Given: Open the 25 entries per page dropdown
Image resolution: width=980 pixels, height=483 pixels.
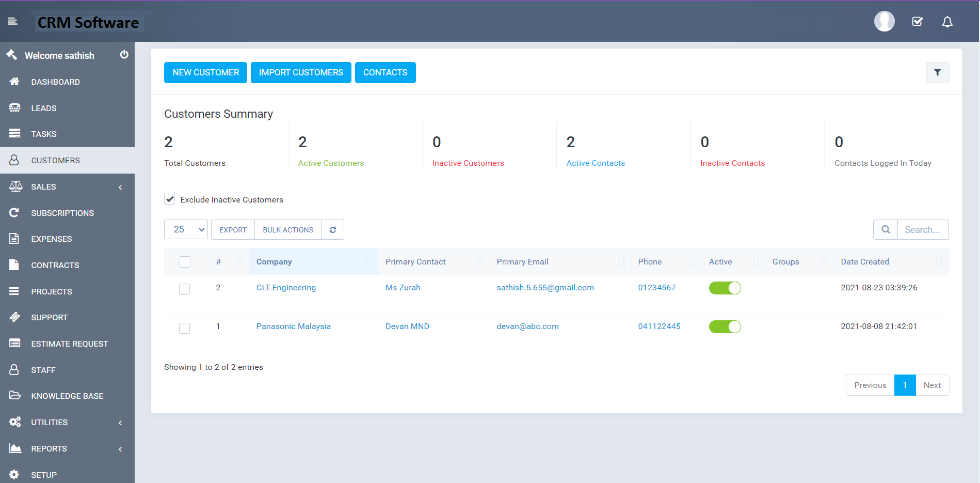Looking at the screenshot, I should [186, 230].
